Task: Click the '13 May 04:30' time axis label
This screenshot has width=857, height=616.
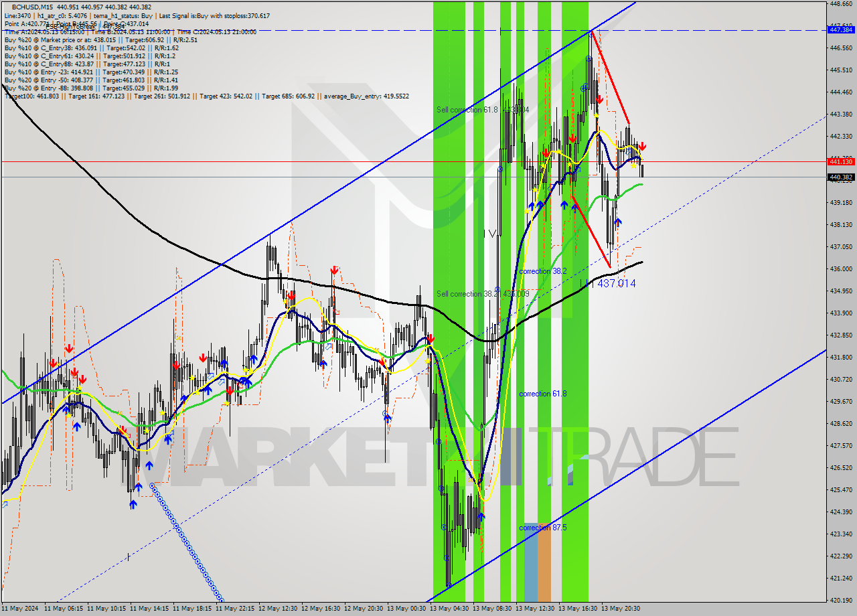Action: point(449,609)
